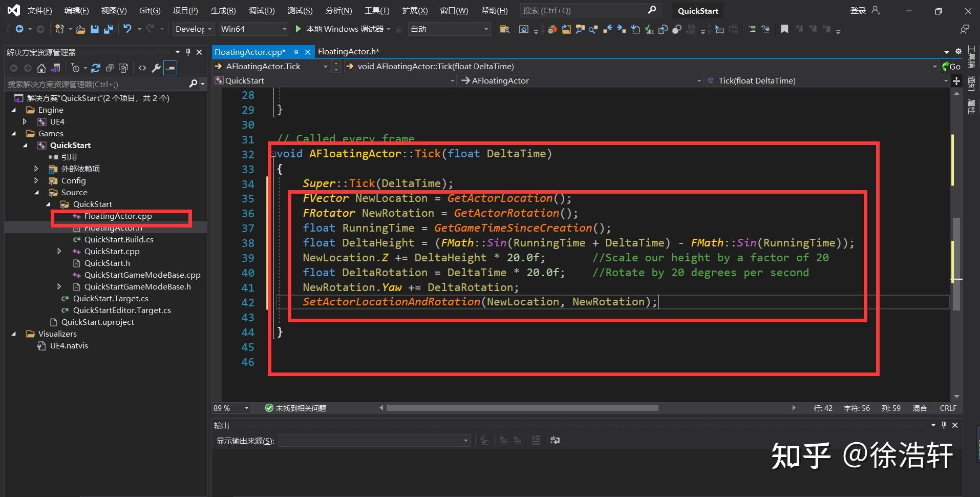Select QuickStart.Build.cs file
980x497 pixels.
pos(119,239)
